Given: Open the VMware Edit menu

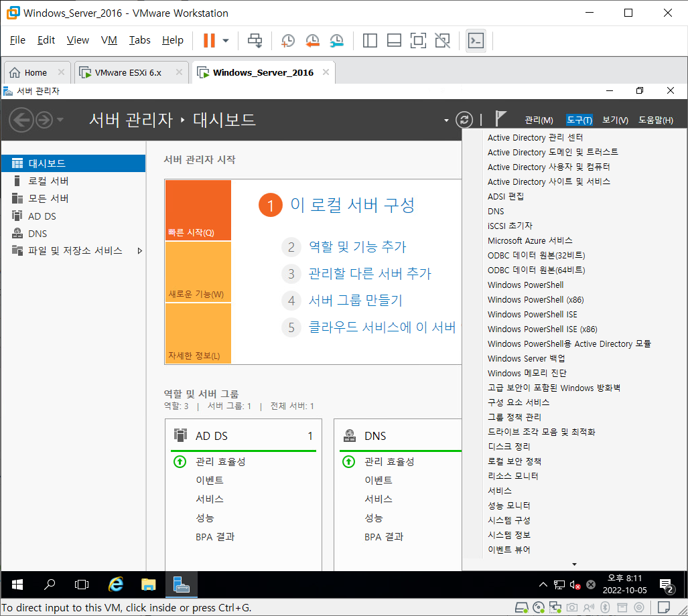Looking at the screenshot, I should click(46, 40).
